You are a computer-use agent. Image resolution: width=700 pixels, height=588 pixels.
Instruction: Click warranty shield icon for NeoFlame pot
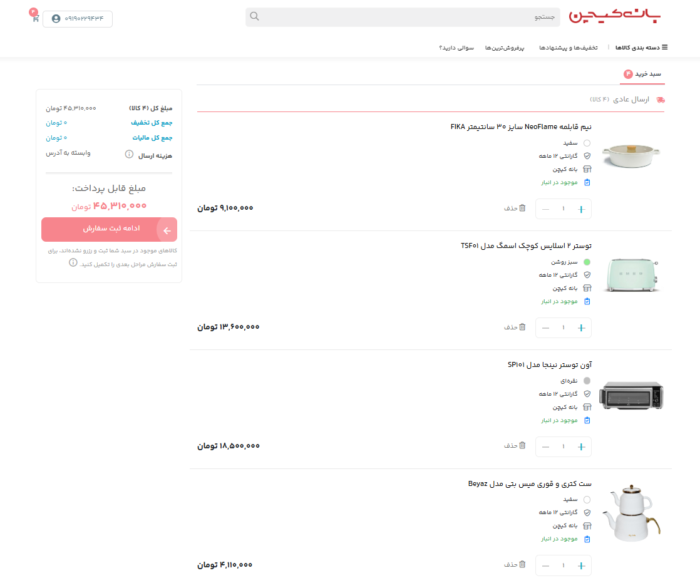pos(587,156)
